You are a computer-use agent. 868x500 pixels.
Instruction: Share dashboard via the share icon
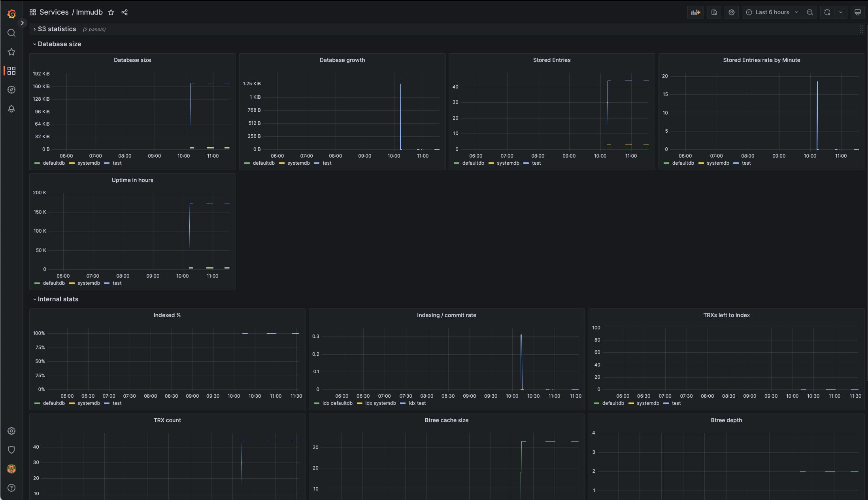tap(125, 12)
